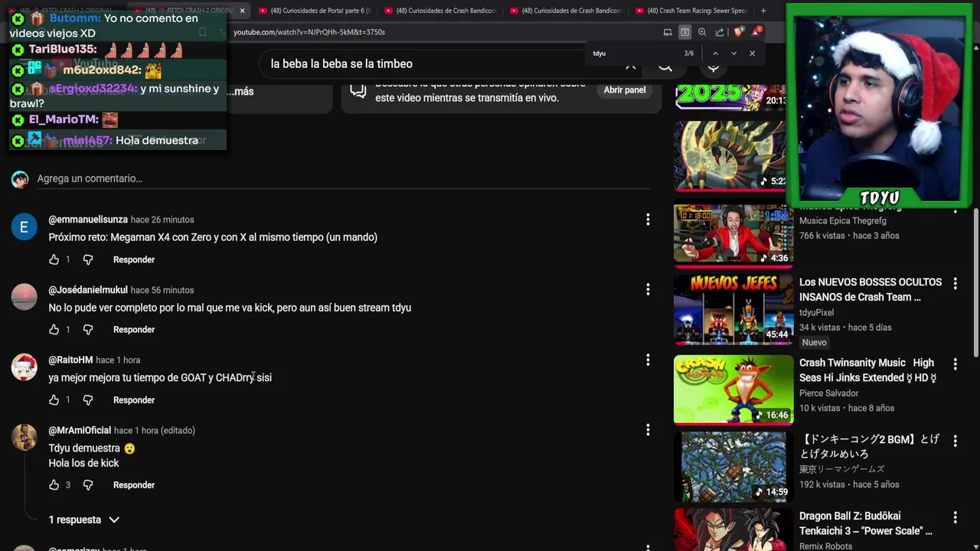This screenshot has height=551, width=980.
Task: Open menu for Crash Twinsanity Music video
Action: click(955, 364)
